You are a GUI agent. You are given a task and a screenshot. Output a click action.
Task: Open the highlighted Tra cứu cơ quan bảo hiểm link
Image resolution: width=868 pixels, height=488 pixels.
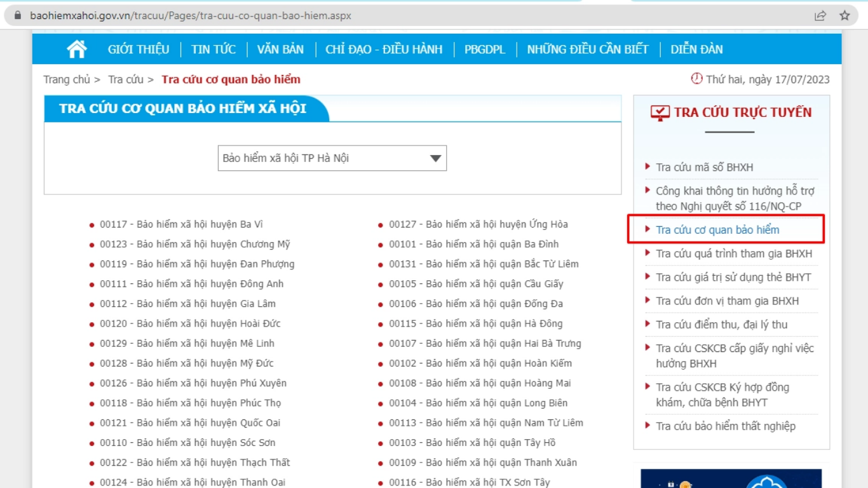pyautogui.click(x=719, y=230)
